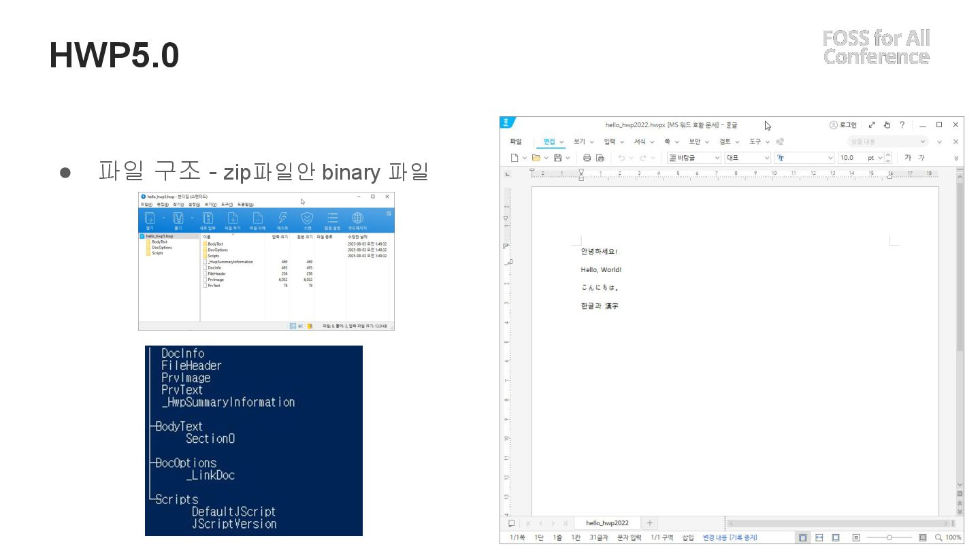The width and height of the screenshot is (980, 551).
Task: Open the 대표 language dropdown
Action: pos(747,158)
